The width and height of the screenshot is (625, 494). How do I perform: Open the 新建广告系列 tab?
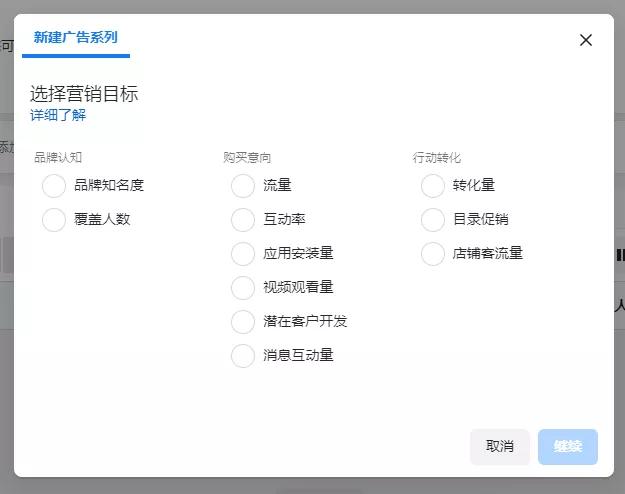click(x=76, y=37)
